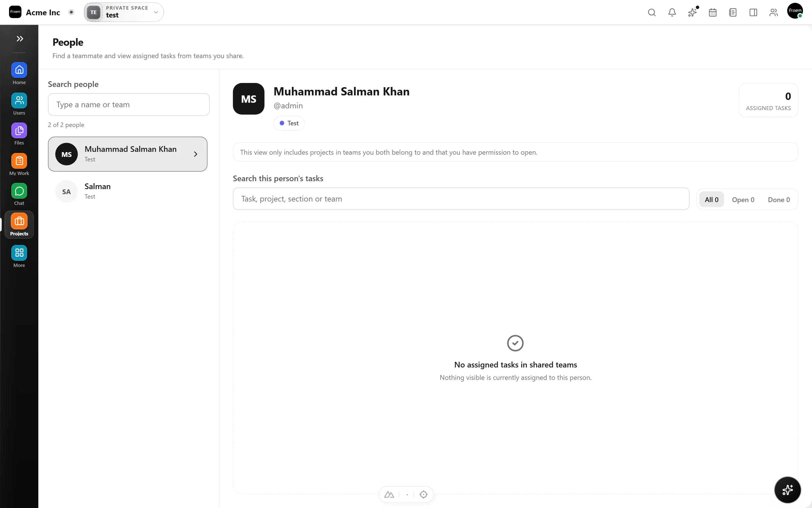Open the notes document icon in top bar

point(733,12)
